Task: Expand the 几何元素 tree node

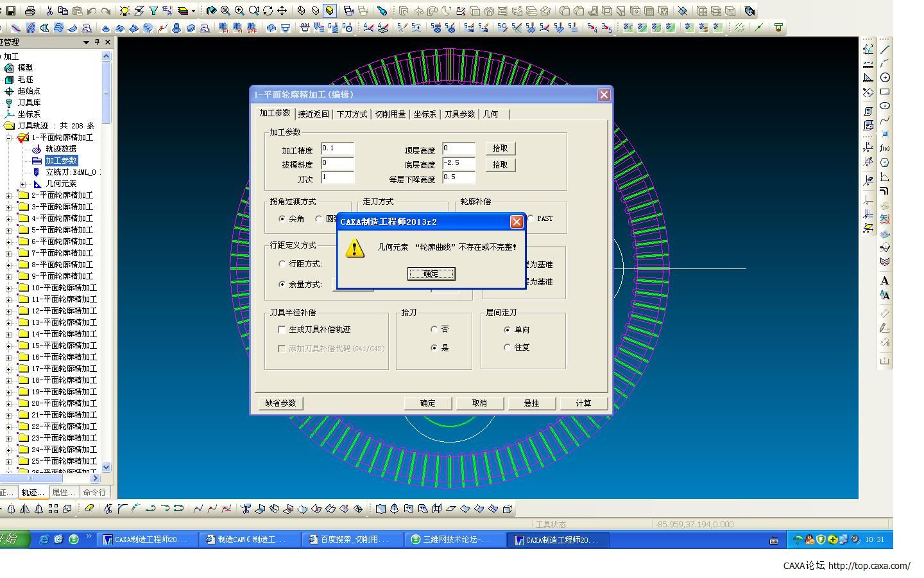Action: tap(23, 184)
